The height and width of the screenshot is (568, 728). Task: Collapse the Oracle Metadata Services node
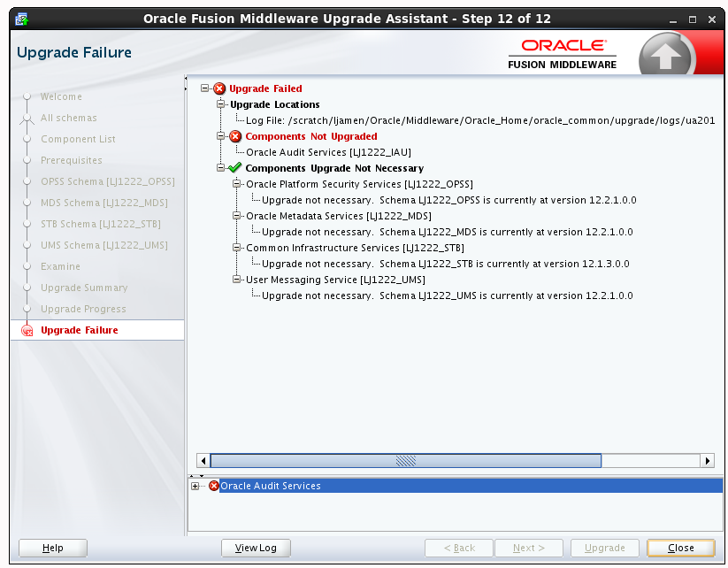tap(236, 216)
